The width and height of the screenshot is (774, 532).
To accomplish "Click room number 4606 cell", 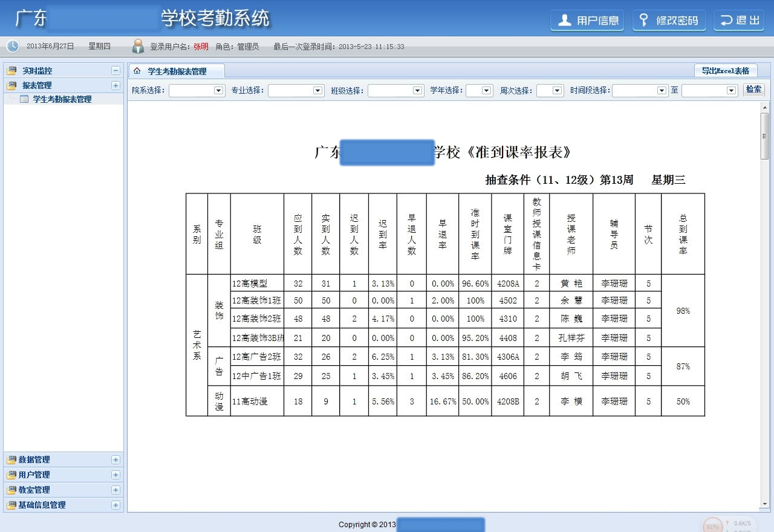I will tap(508, 376).
